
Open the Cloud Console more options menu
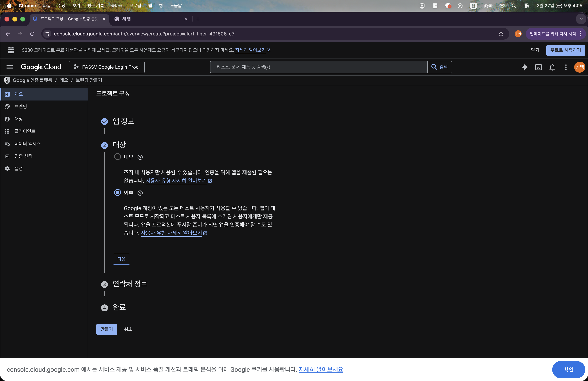tap(566, 67)
